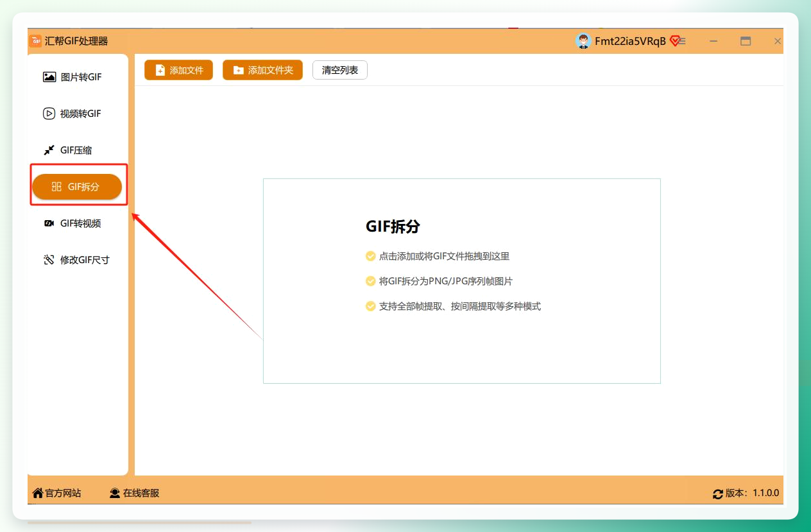
Task: Close the 汇帮GIF处理器 window
Action: click(x=778, y=41)
